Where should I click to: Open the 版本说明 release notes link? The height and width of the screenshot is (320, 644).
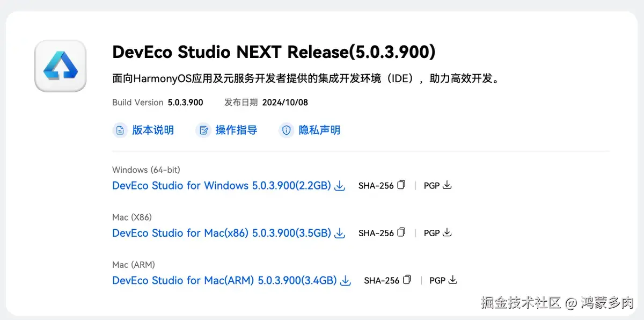click(x=153, y=130)
